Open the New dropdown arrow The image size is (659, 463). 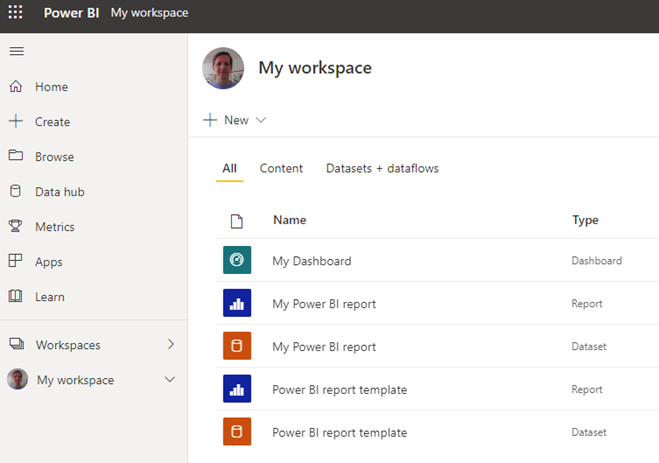point(261,120)
